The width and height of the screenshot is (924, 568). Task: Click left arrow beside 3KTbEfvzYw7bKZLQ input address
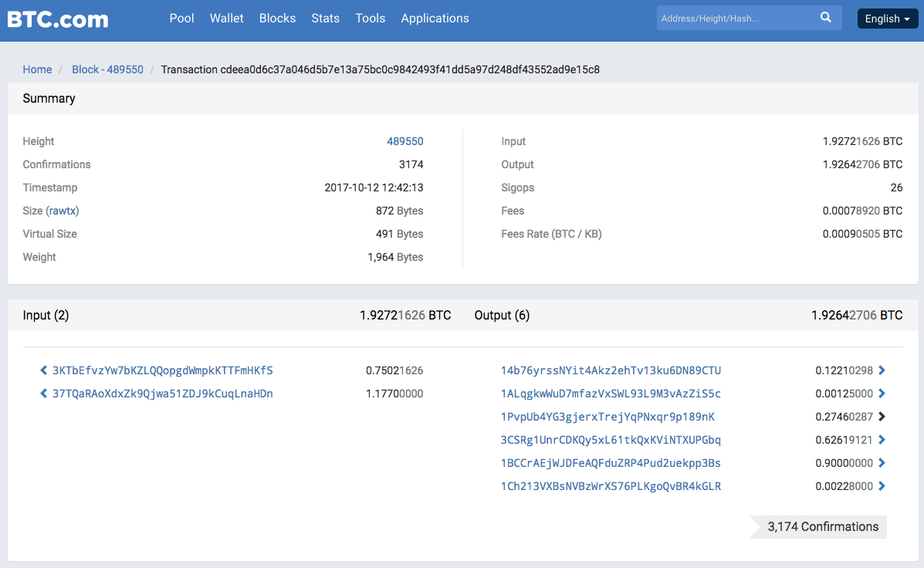coord(44,370)
